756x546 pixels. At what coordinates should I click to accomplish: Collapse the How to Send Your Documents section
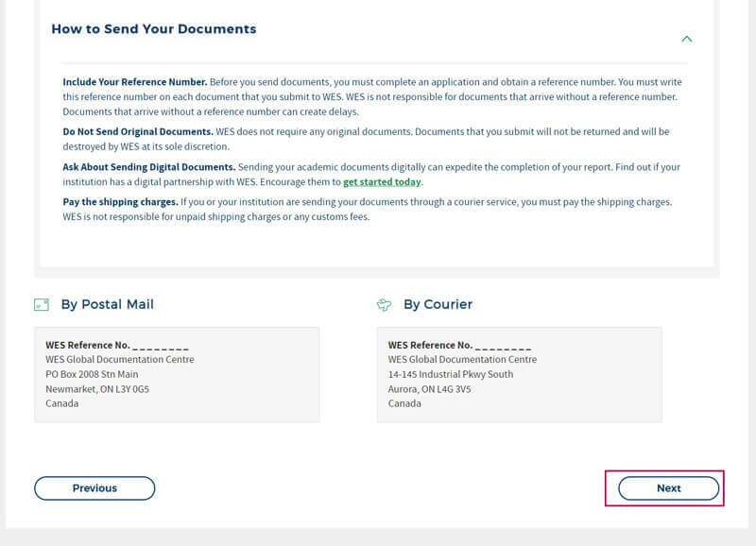click(x=687, y=39)
